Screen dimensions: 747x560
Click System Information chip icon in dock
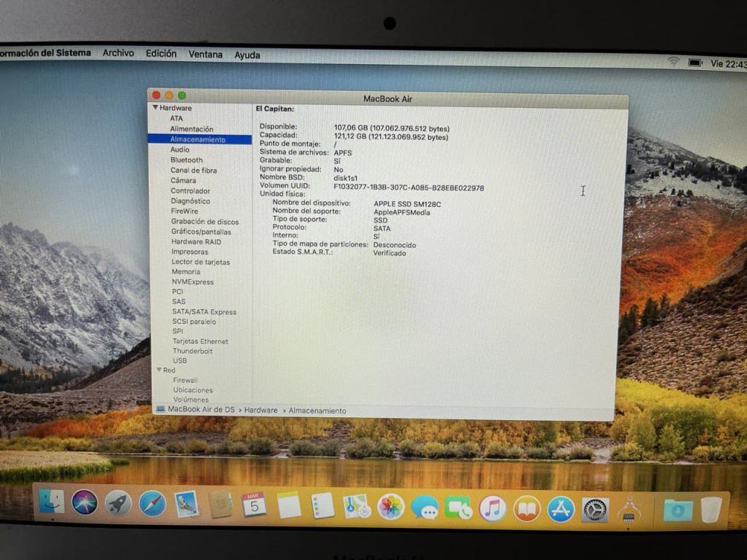[x=629, y=510]
